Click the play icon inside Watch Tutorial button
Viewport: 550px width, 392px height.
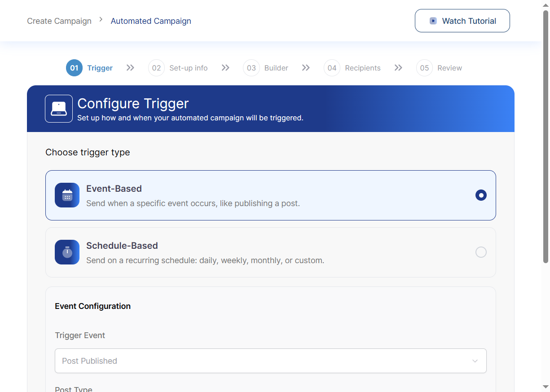(432, 20)
